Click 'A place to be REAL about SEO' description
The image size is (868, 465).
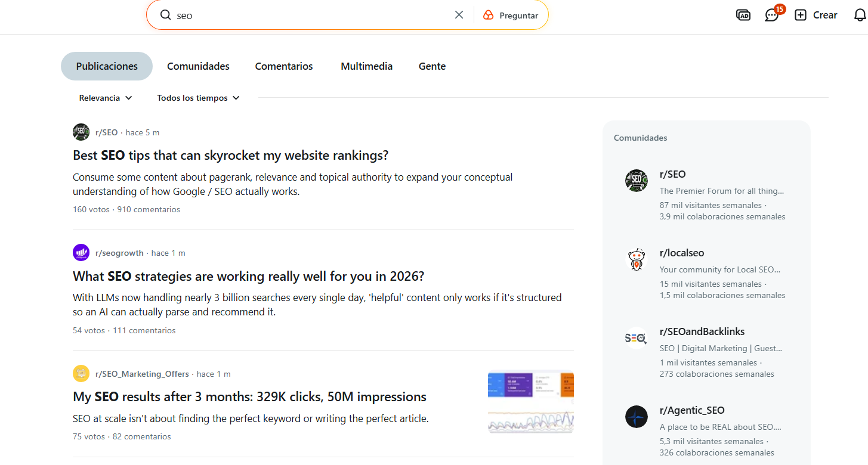pos(720,427)
